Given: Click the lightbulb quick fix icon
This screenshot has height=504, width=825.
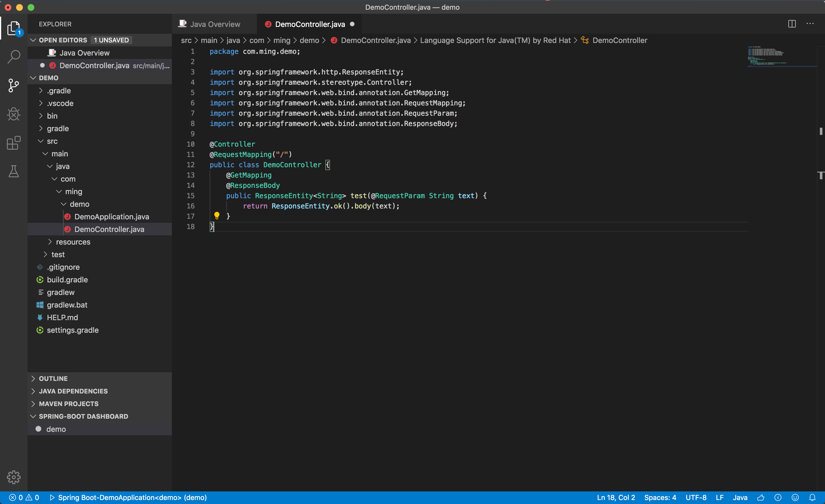Looking at the screenshot, I should pos(217,216).
